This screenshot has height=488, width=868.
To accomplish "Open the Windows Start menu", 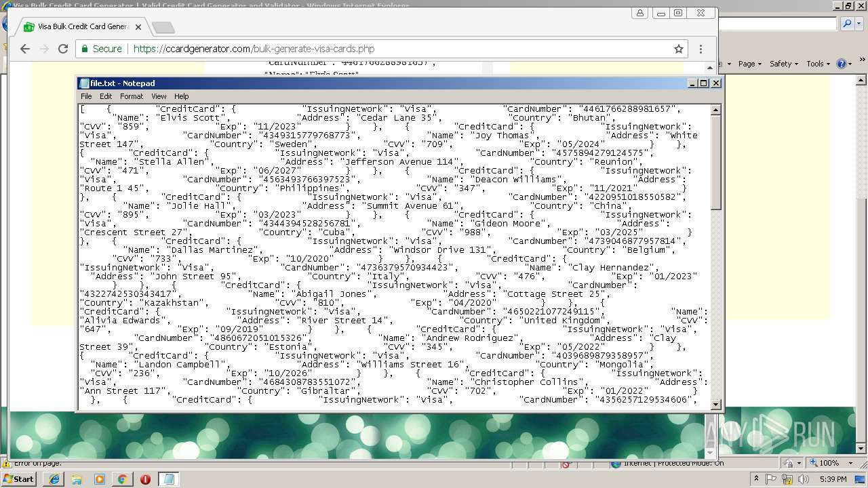I will click(18, 479).
